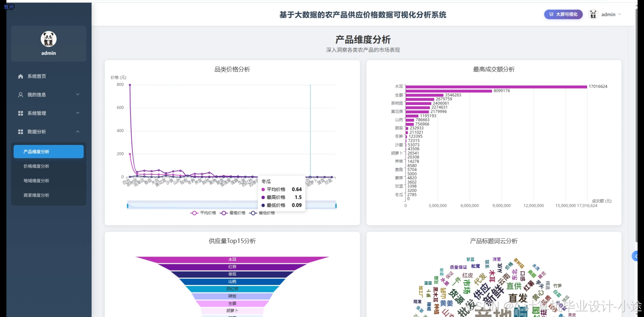This screenshot has width=644, height=317.
Task: Collapse the 数据分析 menu chevron
Action: coord(78,132)
